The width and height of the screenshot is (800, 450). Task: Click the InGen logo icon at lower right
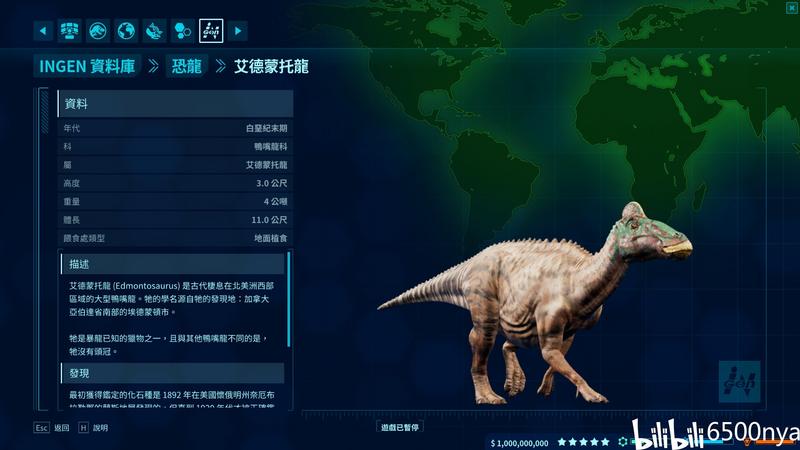739,382
